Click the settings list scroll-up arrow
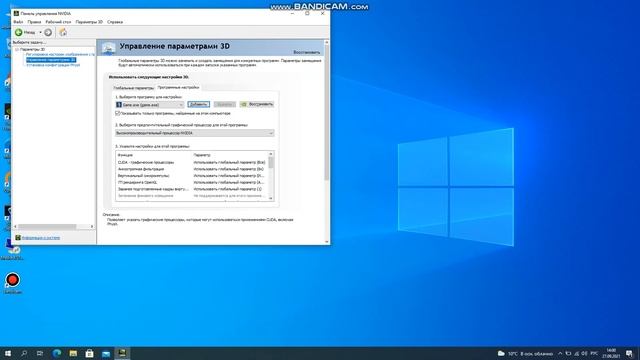This screenshot has height=360, width=640. 271,154
